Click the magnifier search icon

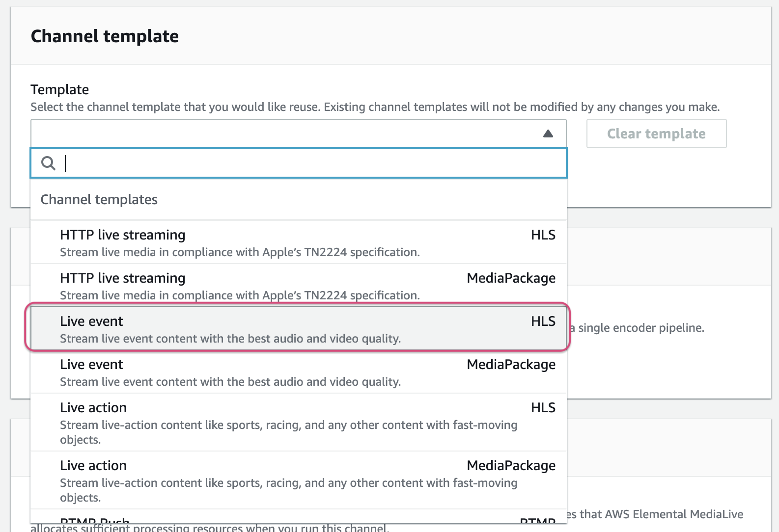coord(48,163)
